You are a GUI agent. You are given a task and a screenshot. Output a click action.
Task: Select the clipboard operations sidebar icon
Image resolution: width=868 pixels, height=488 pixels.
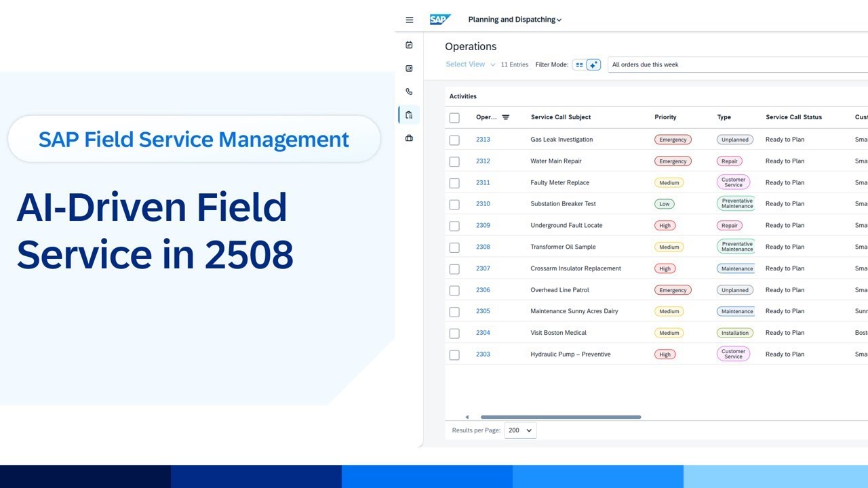tap(409, 115)
